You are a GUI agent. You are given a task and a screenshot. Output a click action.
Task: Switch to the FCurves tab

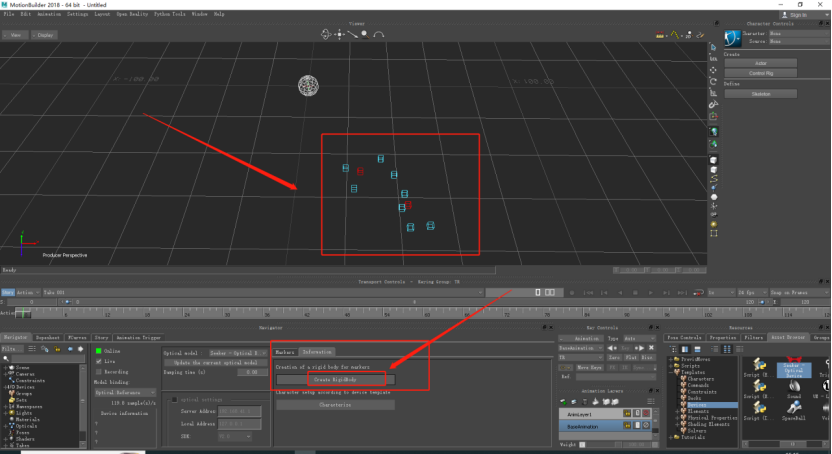click(77, 337)
